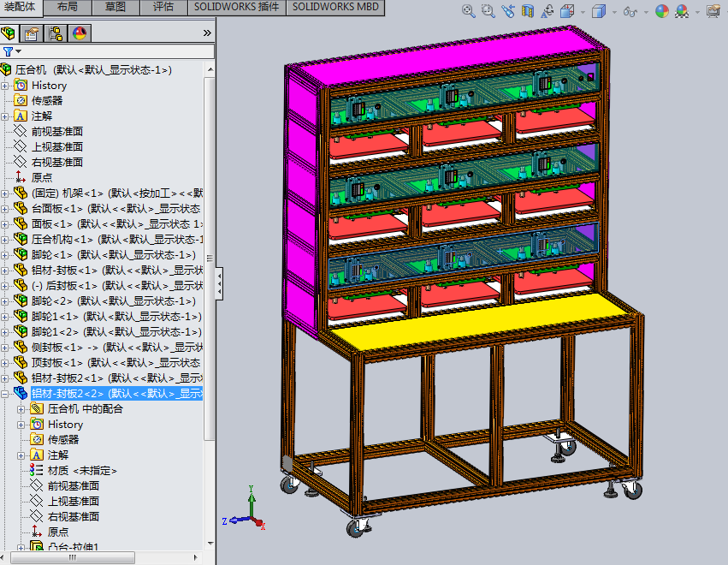Open the Hide/Show Items glasses dropdown
Image resolution: width=728 pixels, height=565 pixels.
(x=646, y=12)
